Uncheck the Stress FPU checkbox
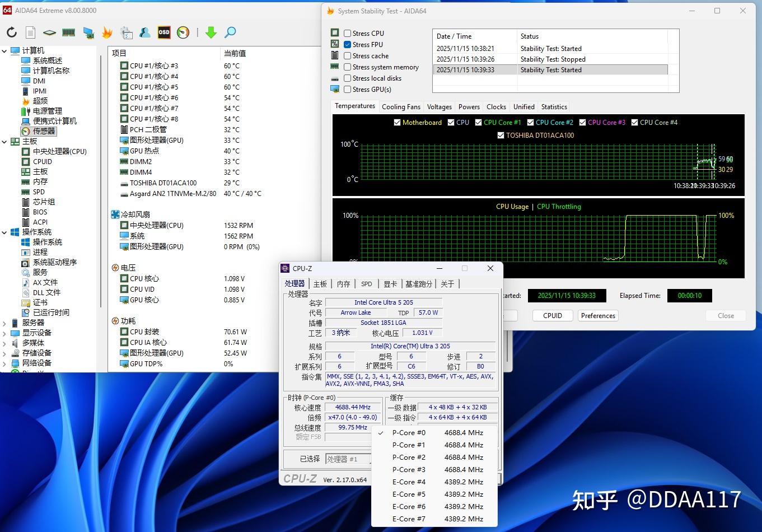762x532 pixels. 348,45
